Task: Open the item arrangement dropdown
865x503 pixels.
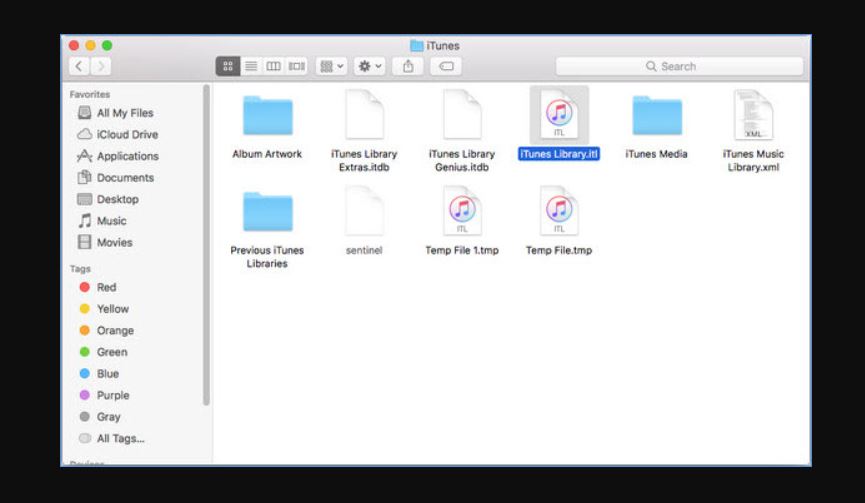Action: coord(332,66)
